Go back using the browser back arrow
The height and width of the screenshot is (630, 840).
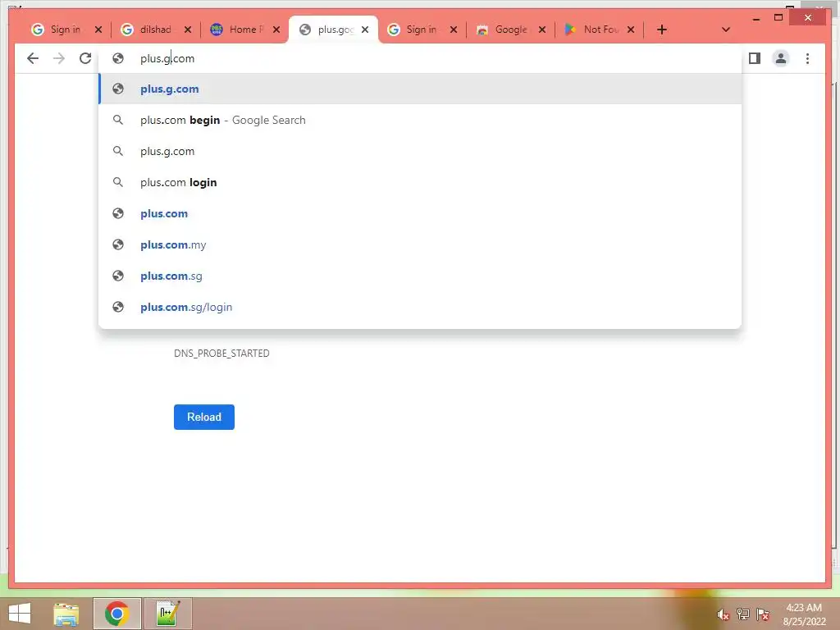tap(33, 58)
